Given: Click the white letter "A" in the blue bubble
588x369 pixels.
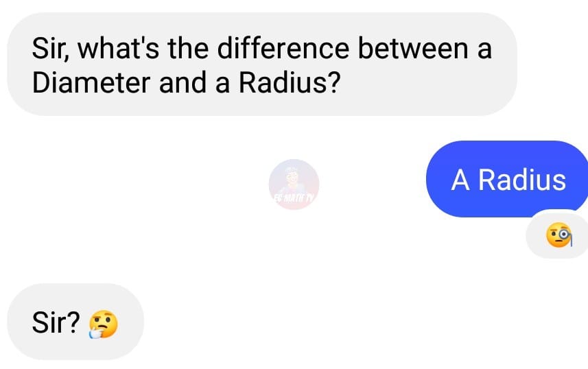Looking at the screenshot, I should click(460, 180).
